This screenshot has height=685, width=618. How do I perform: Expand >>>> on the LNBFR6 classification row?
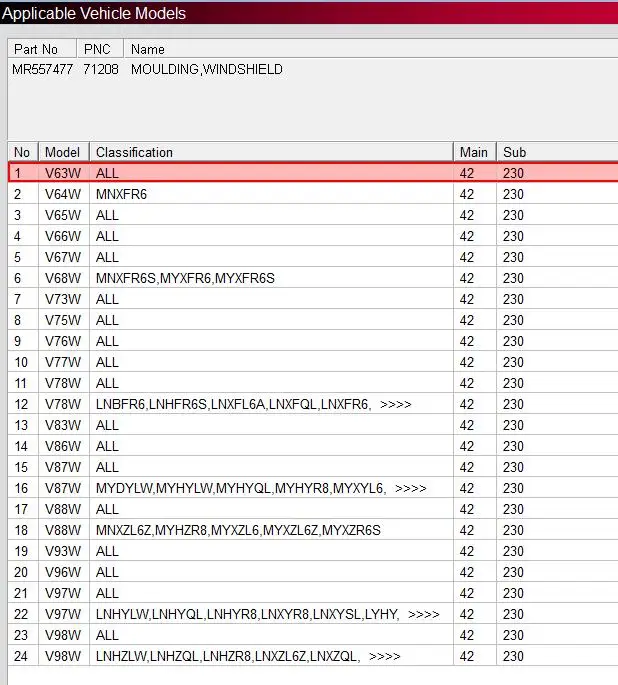tap(396, 405)
